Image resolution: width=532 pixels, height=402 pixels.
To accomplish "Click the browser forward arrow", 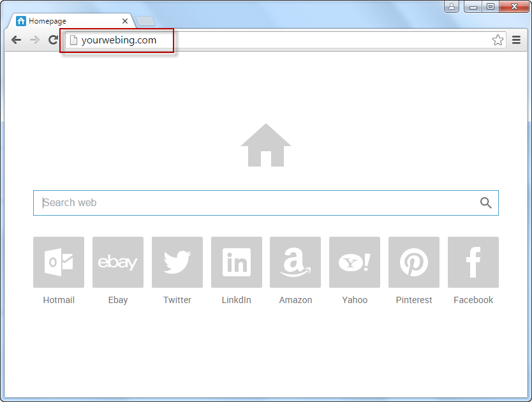I will [34, 40].
